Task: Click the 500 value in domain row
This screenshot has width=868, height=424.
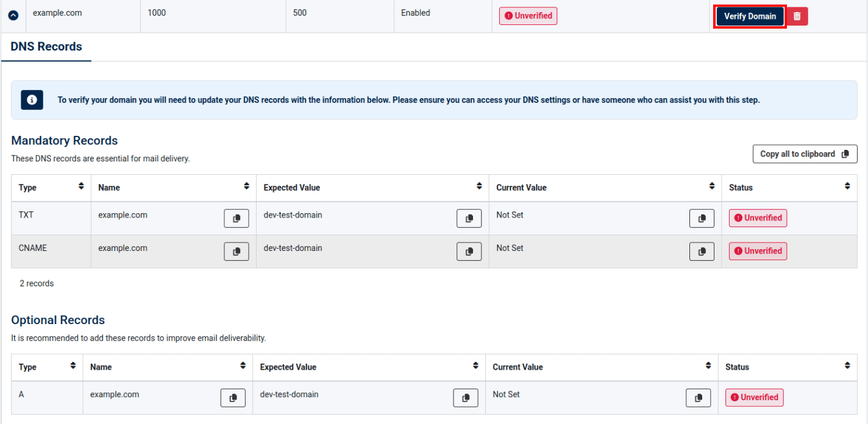Action: pos(300,13)
